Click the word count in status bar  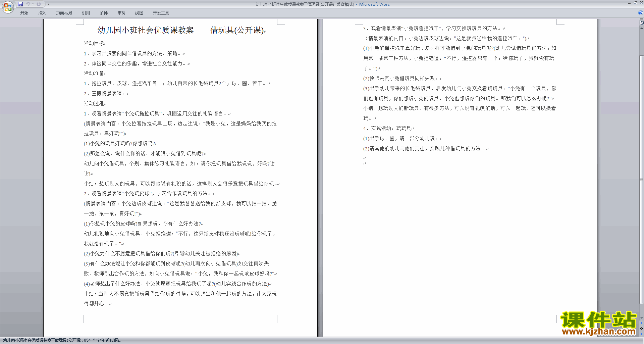pyautogui.click(x=62, y=340)
